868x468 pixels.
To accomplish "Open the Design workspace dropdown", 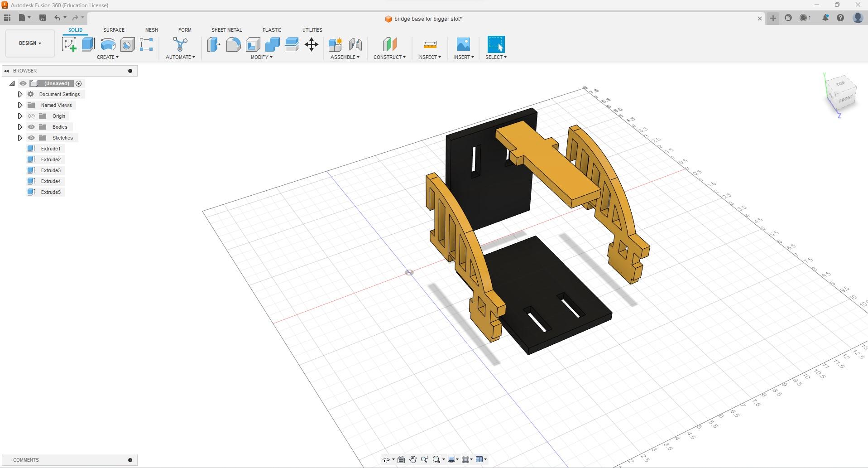I will tap(30, 43).
